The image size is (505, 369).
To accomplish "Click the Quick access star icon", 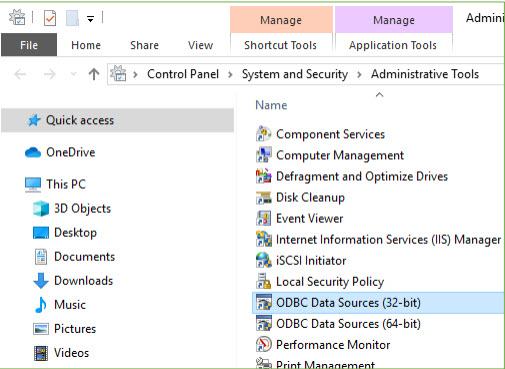I will tap(34, 120).
